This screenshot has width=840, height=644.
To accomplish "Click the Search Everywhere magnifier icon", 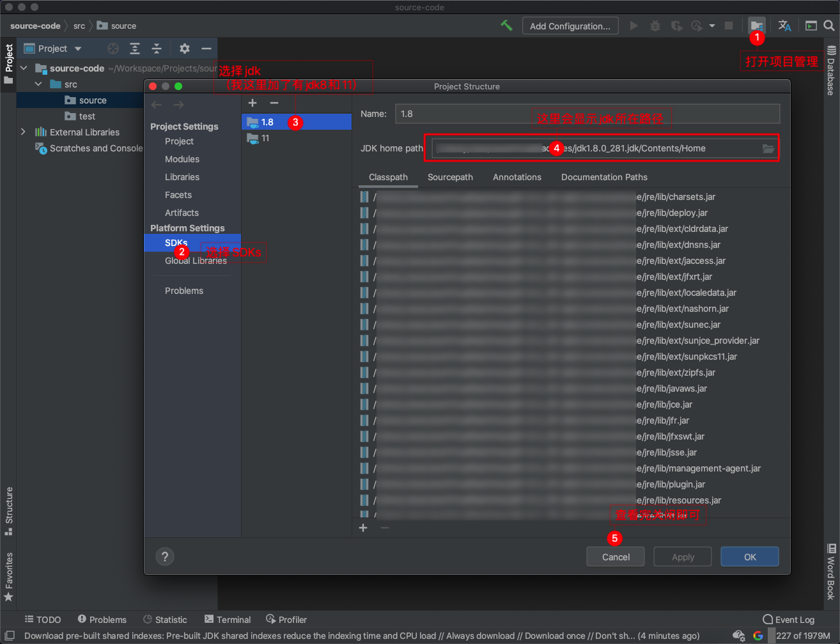I will (829, 26).
